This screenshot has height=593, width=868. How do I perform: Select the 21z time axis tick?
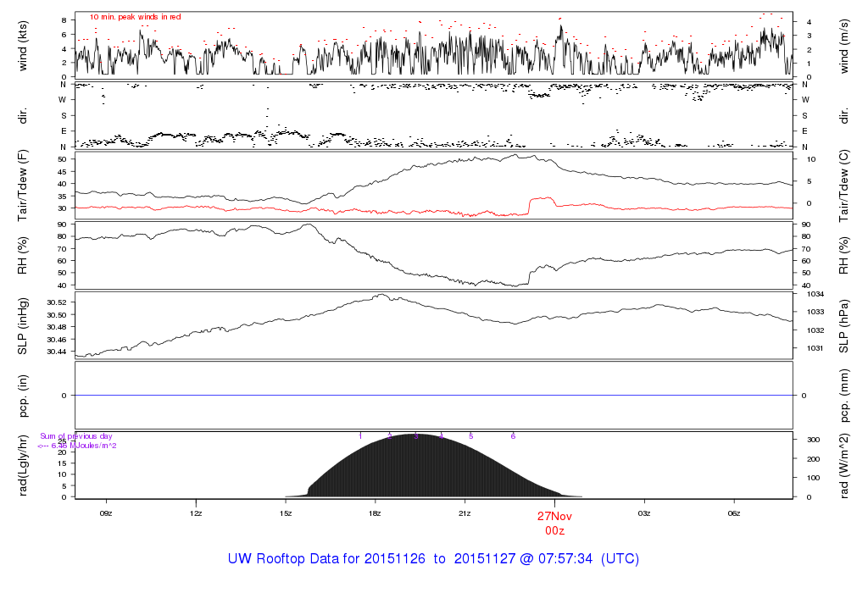465,513
